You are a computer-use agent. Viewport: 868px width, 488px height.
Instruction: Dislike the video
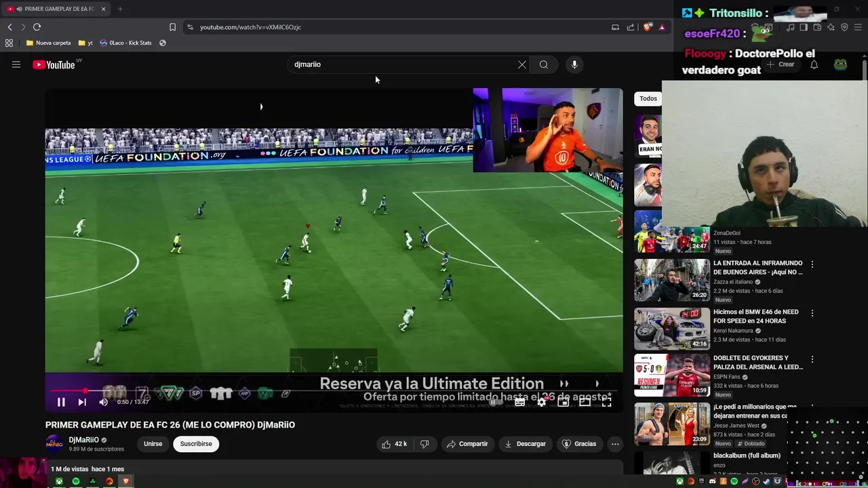click(425, 444)
